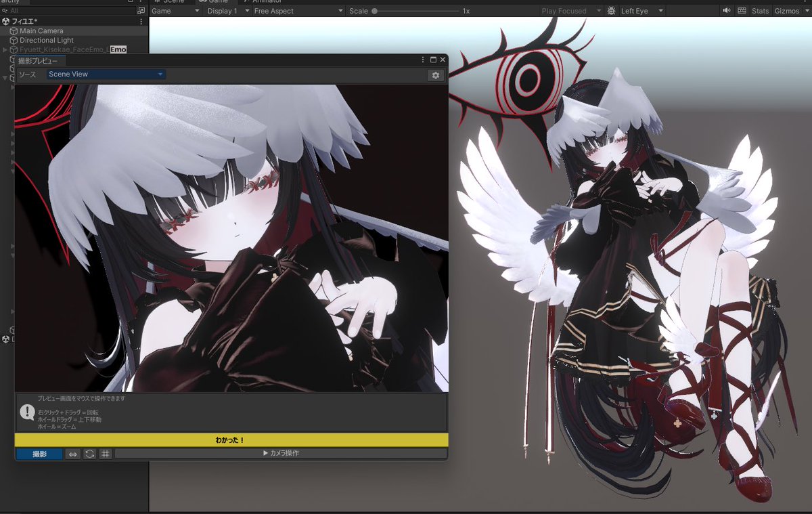Open the Hierarchy search-by-type icon

(141, 11)
